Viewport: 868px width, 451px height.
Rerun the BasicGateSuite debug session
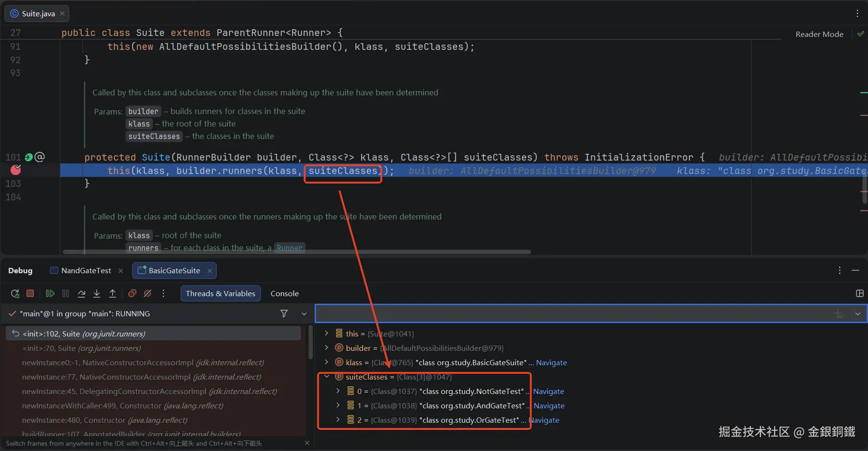click(15, 293)
